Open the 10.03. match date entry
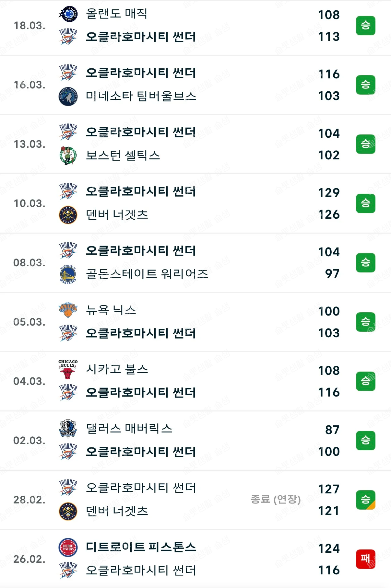The height and width of the screenshot is (588, 391). [x=30, y=203]
